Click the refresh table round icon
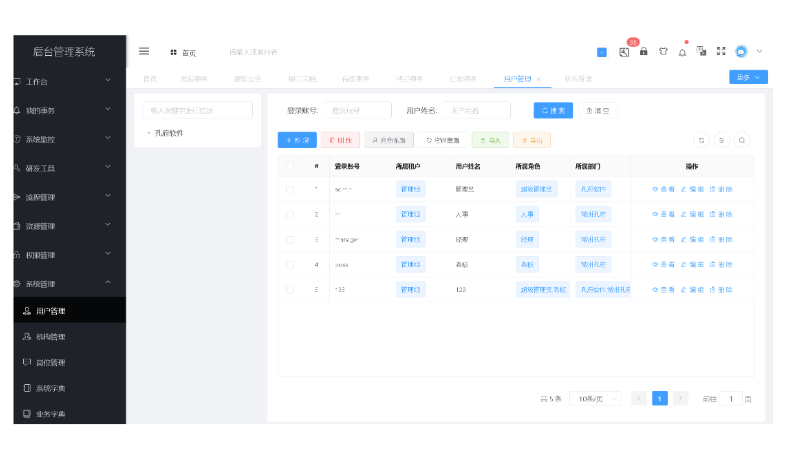This screenshot has height=453, width=800. 702,140
